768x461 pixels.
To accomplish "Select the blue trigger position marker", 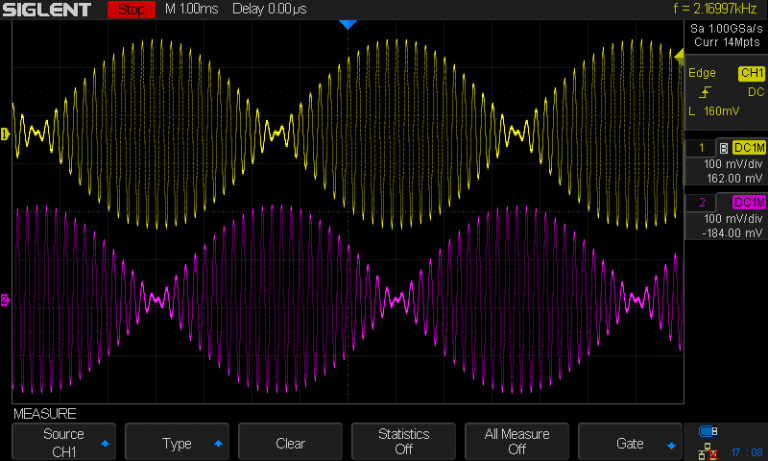I will 347,24.
